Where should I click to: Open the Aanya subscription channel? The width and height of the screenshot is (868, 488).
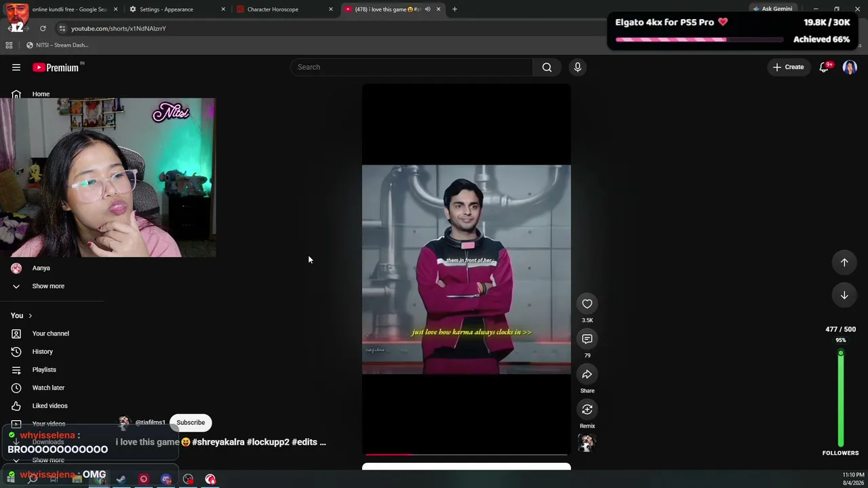(41, 268)
